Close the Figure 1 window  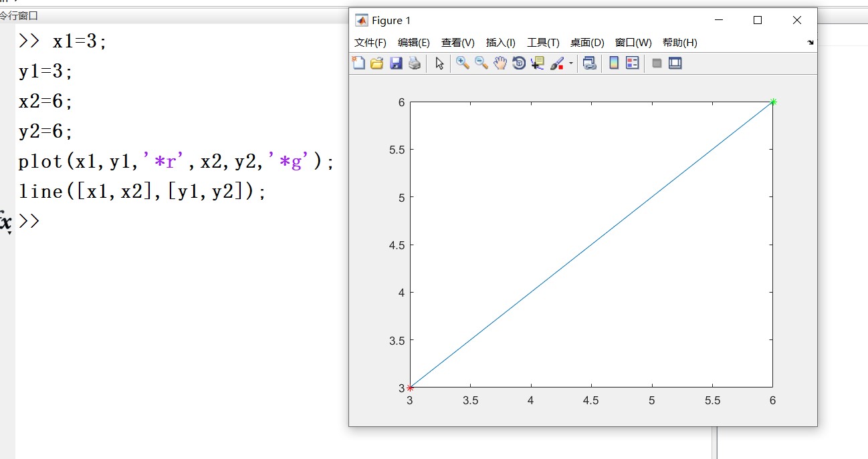(x=797, y=21)
